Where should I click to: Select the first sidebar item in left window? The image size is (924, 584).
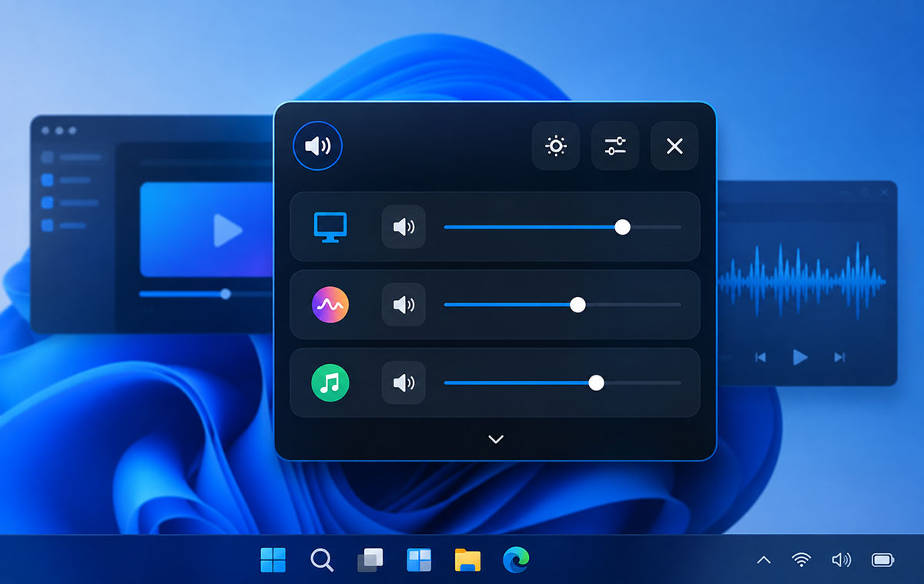[72, 157]
